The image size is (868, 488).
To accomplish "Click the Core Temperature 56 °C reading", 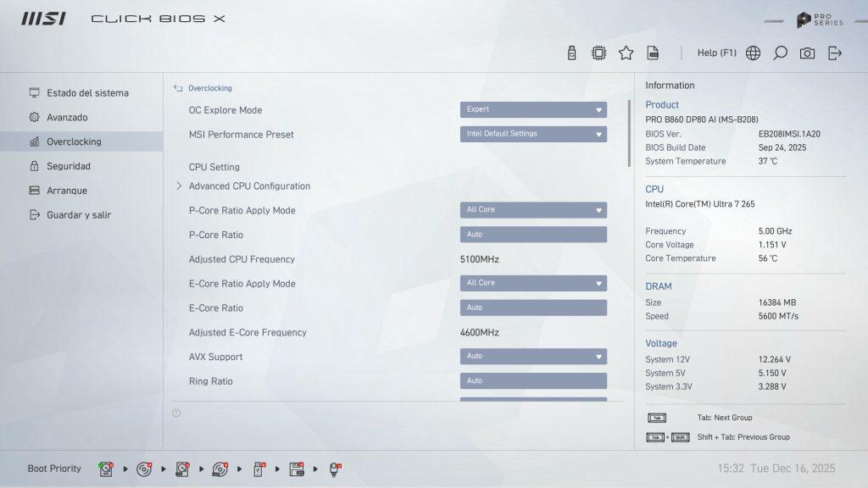I will (x=768, y=258).
